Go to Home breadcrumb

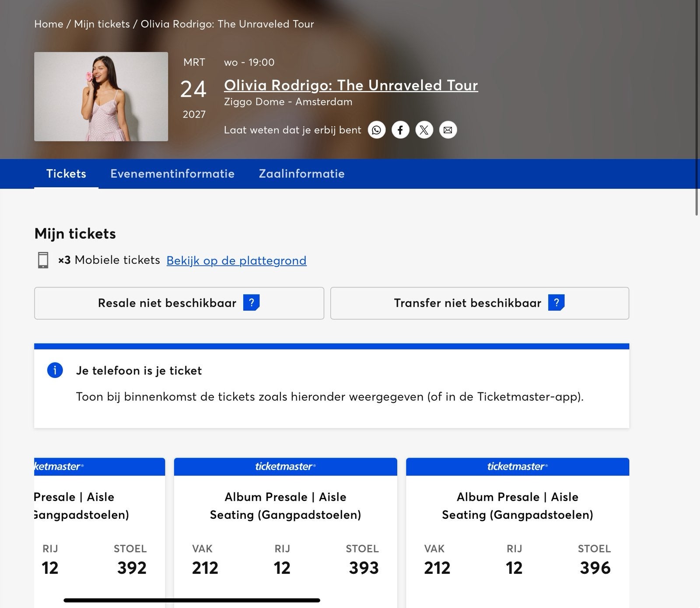click(x=49, y=24)
